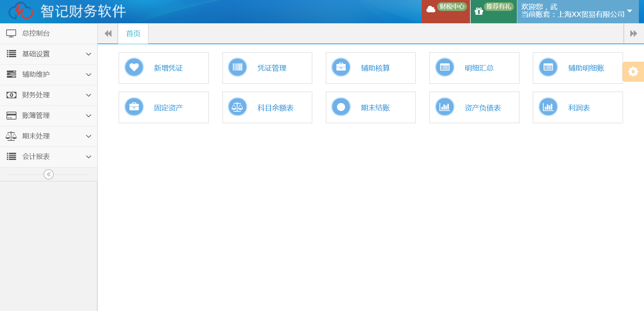This screenshot has width=644, height=311.
Task: Switch to the 首页 tab
Action: pyautogui.click(x=133, y=34)
